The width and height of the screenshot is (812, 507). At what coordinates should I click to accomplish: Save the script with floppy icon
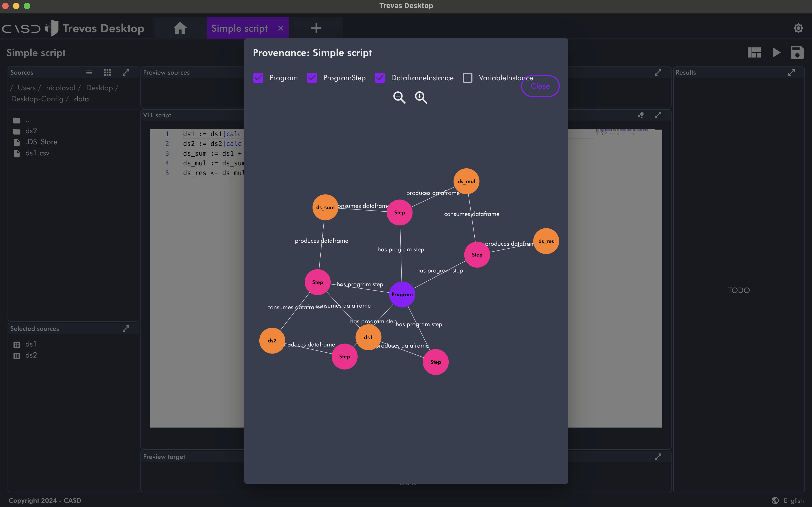pos(797,53)
